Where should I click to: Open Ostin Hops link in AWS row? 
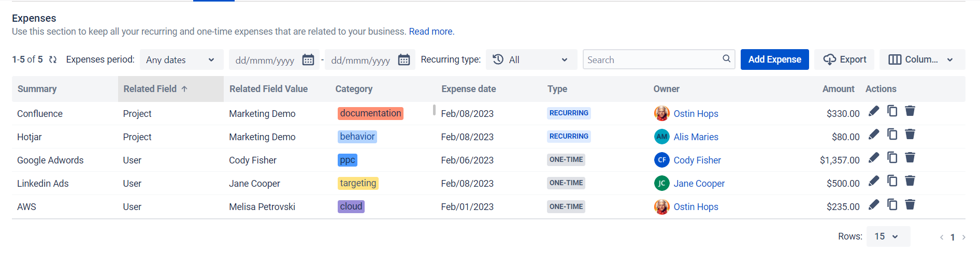696,207
